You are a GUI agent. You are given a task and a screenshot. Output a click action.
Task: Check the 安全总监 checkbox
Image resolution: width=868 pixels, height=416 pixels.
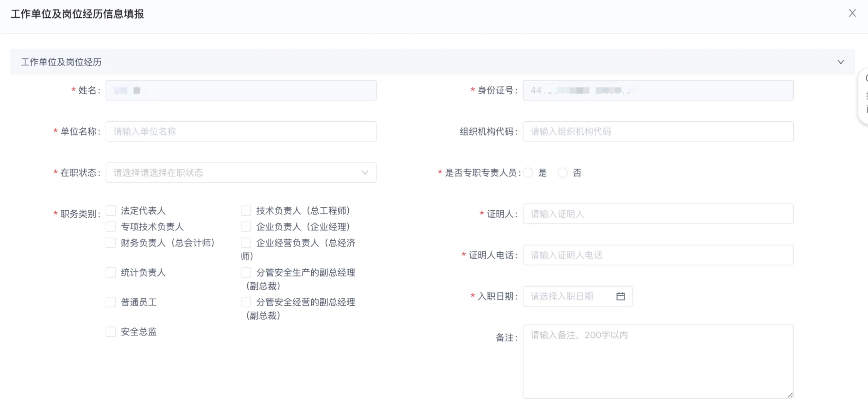[111, 332]
